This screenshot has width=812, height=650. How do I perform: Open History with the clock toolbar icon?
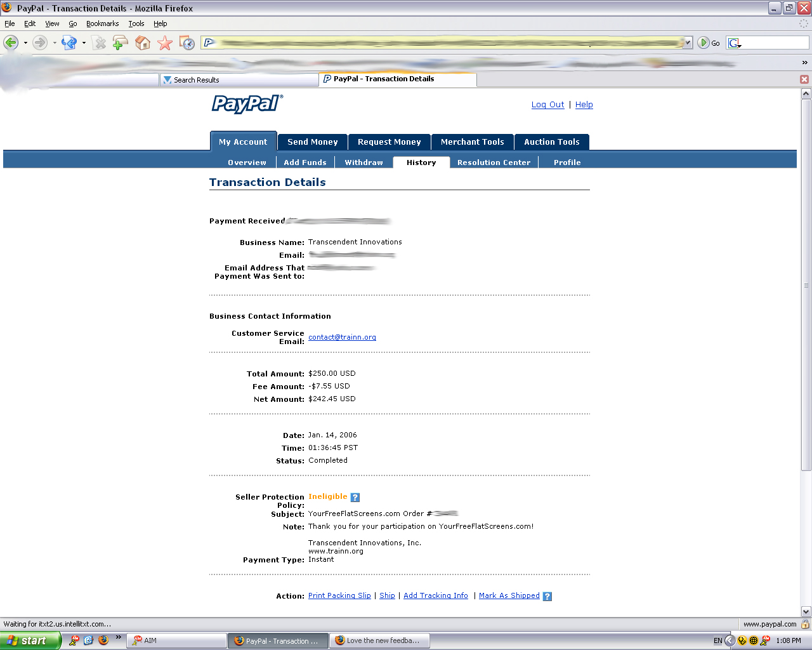click(x=187, y=43)
